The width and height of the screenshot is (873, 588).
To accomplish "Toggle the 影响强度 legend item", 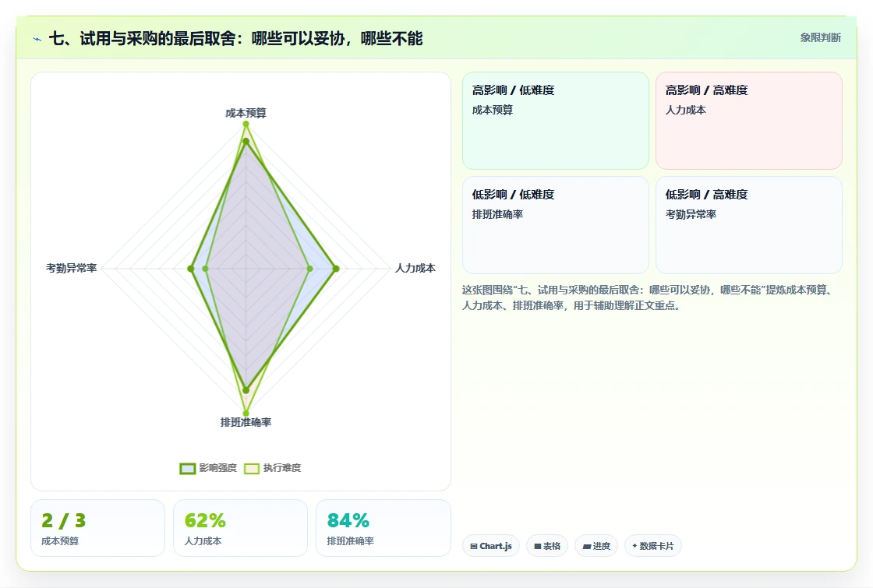I will [x=208, y=468].
